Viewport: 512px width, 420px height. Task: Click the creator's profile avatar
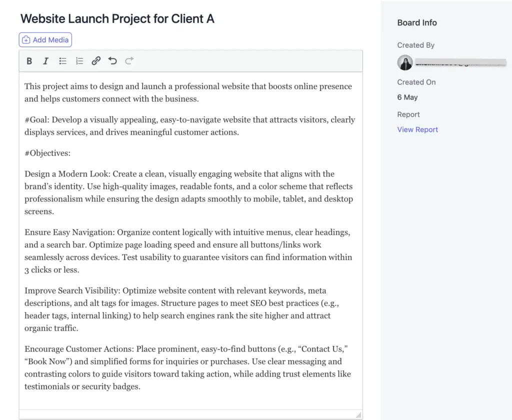pyautogui.click(x=405, y=62)
